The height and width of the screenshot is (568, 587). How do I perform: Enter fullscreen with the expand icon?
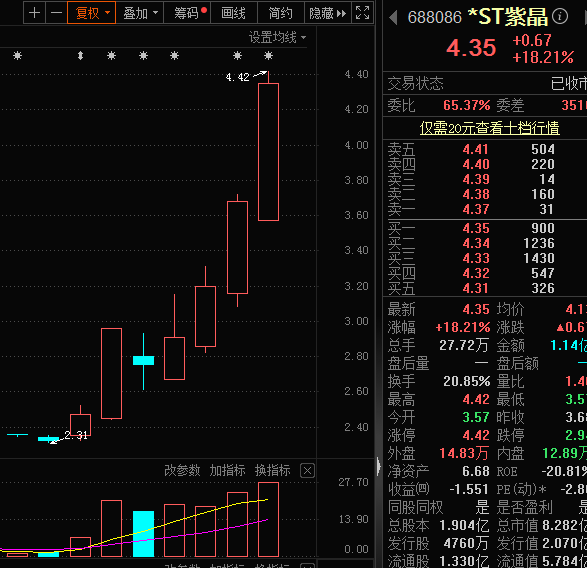(x=362, y=13)
